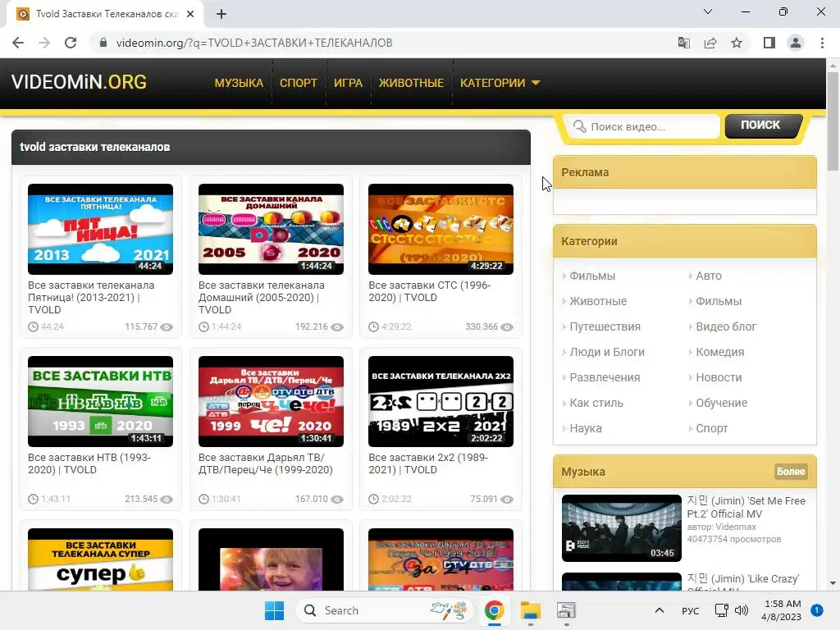Open the volume speaker tray icon
This screenshot has width=840, height=630.
click(741, 610)
